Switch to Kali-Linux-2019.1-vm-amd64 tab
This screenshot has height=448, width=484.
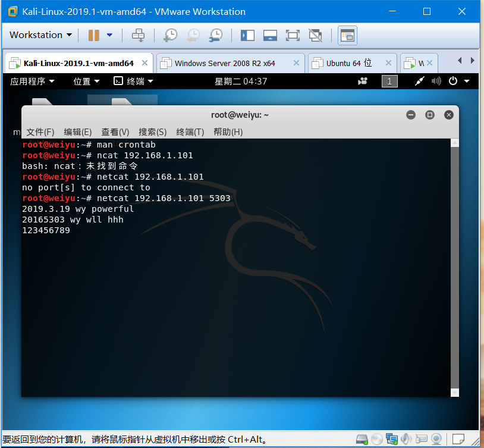coord(78,63)
